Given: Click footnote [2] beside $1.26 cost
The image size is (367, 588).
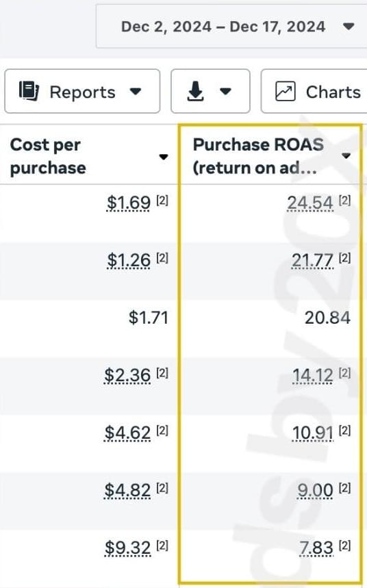Looking at the screenshot, I should click(x=162, y=257).
